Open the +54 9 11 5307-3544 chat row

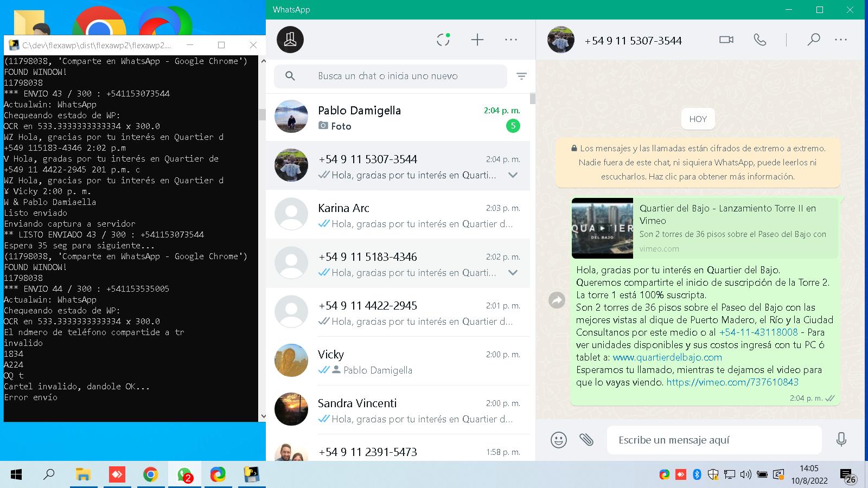coord(398,166)
